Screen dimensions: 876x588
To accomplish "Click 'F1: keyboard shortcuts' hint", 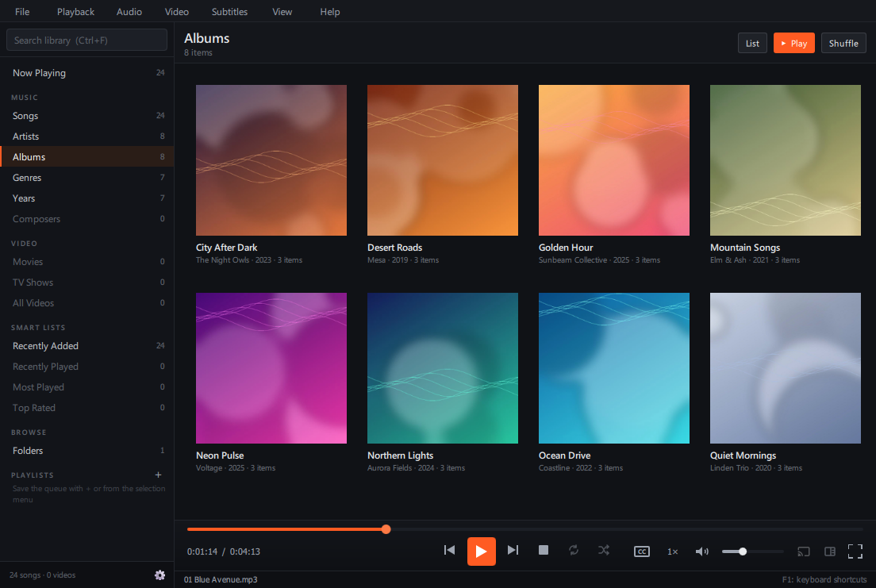I will tap(824, 579).
